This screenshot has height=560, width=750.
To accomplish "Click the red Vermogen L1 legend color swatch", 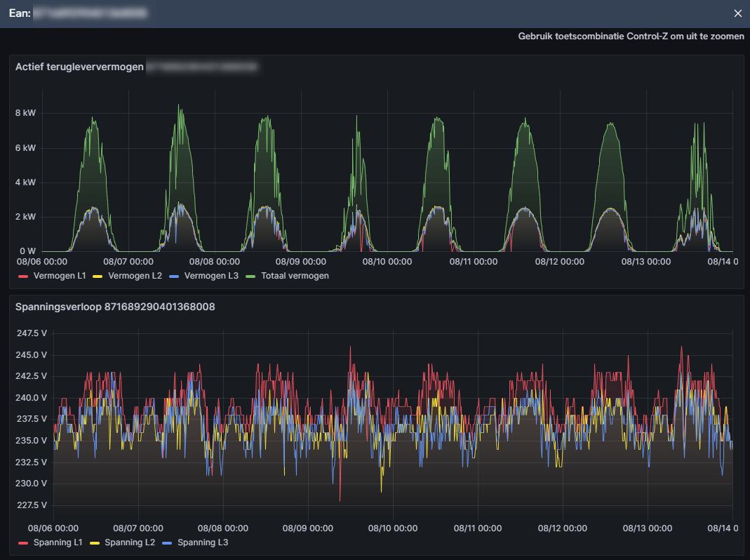I will (x=22, y=276).
